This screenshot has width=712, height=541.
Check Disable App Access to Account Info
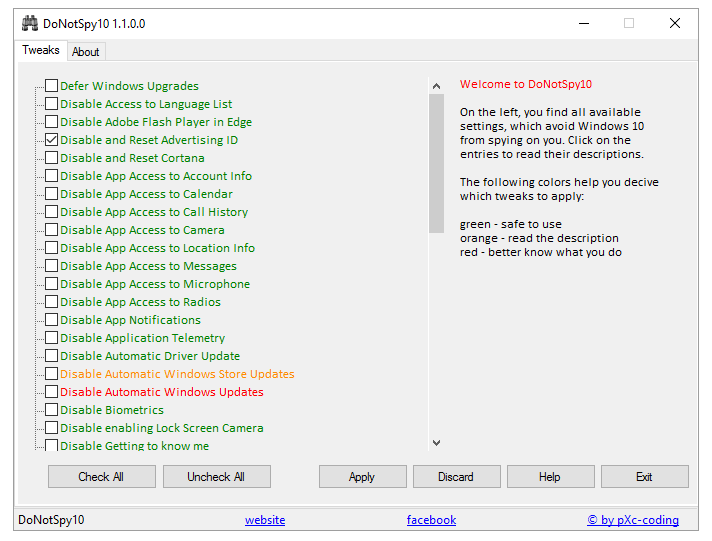tap(52, 176)
